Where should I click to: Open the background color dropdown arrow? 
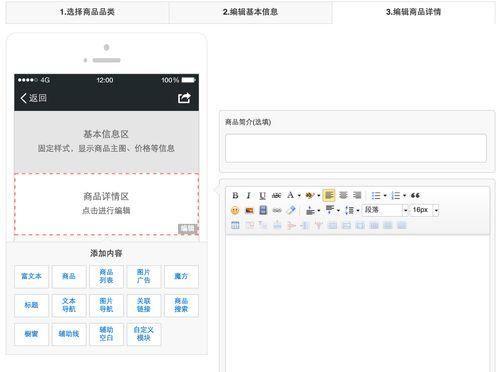[319, 196]
